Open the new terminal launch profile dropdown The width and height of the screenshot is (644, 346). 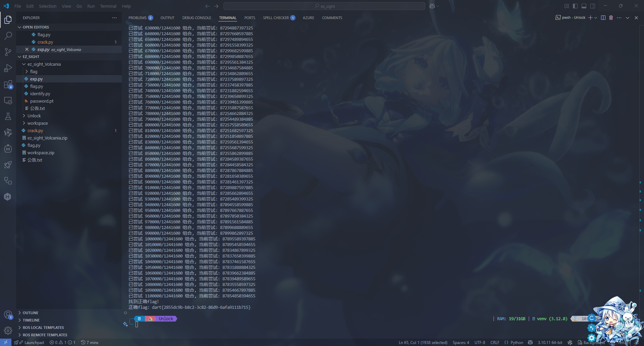pos(596,18)
